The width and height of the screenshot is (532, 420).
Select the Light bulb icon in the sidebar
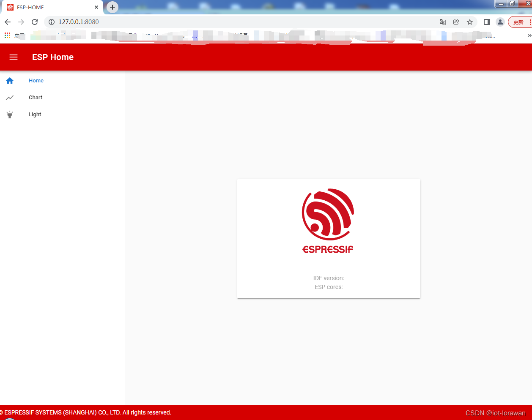(x=10, y=114)
